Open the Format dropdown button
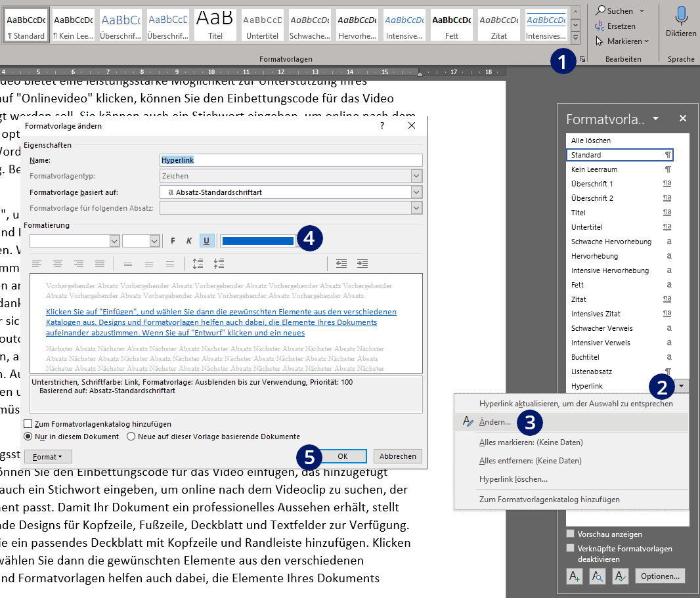The height and width of the screenshot is (598, 700). pos(47,456)
